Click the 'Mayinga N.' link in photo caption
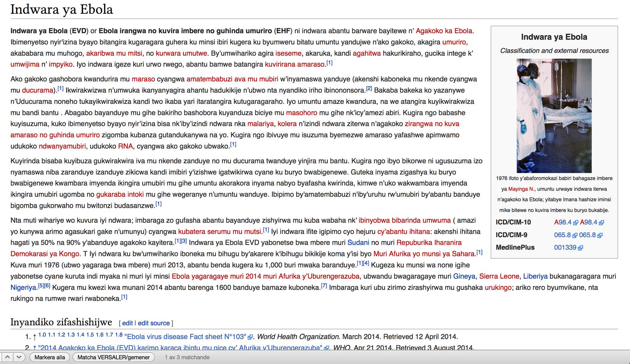630x364 pixels. (x=521, y=189)
